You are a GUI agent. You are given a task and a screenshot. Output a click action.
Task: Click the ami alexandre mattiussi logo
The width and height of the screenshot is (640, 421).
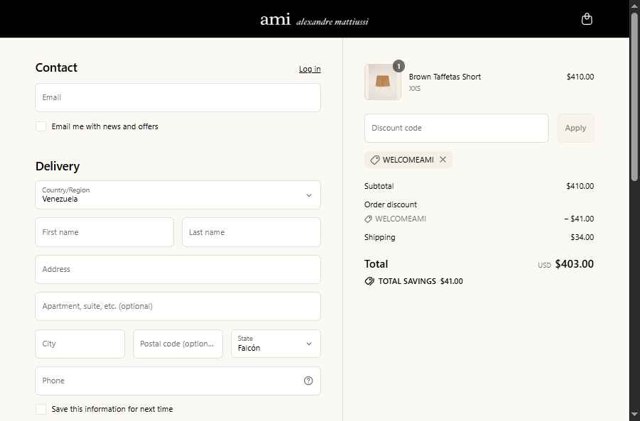pos(314,20)
